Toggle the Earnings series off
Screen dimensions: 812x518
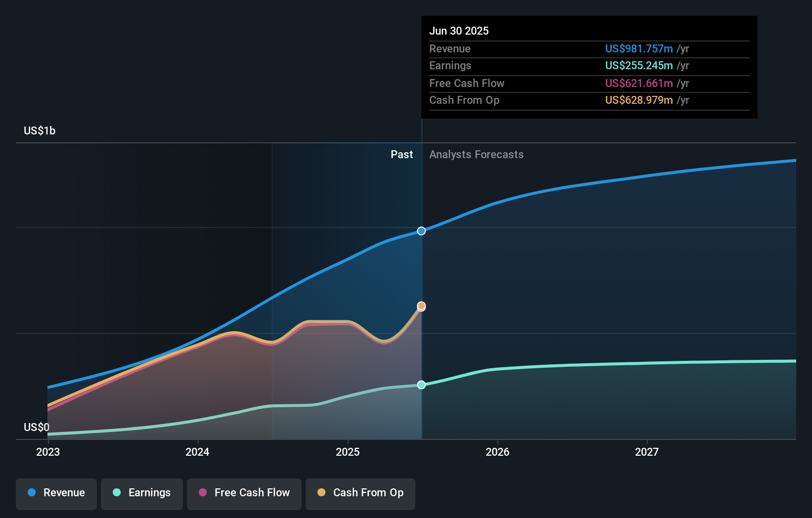(x=142, y=493)
